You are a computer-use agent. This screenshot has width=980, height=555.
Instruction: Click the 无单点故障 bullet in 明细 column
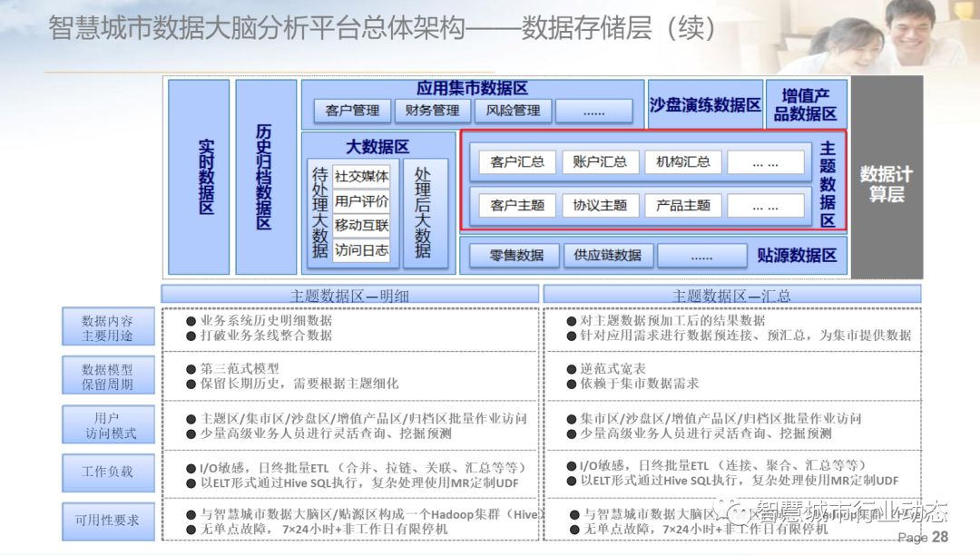(317, 530)
